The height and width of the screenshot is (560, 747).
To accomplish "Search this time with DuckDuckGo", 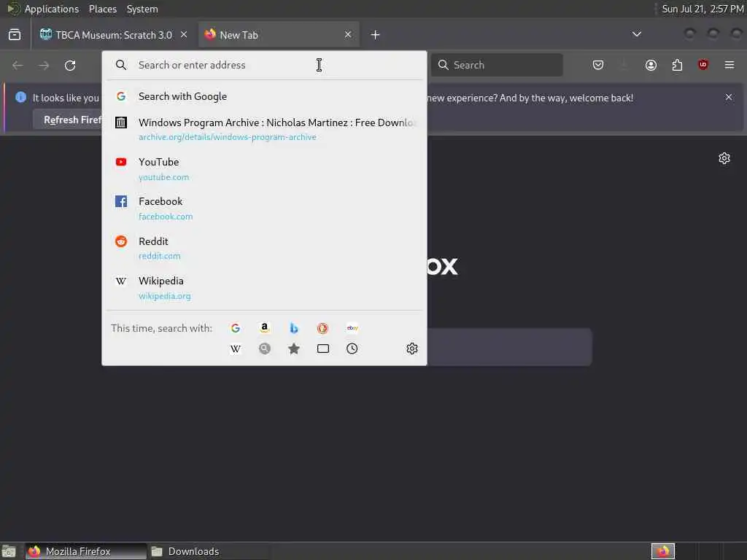I will [322, 328].
